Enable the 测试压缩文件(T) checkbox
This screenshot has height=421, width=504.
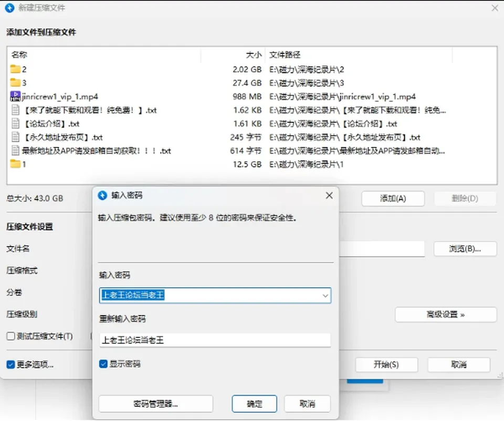(x=10, y=336)
